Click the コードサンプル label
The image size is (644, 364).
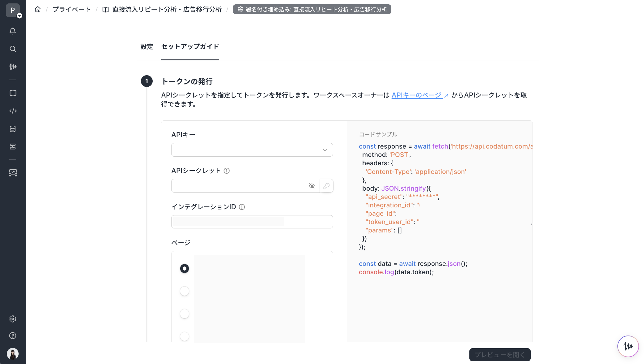click(x=378, y=134)
